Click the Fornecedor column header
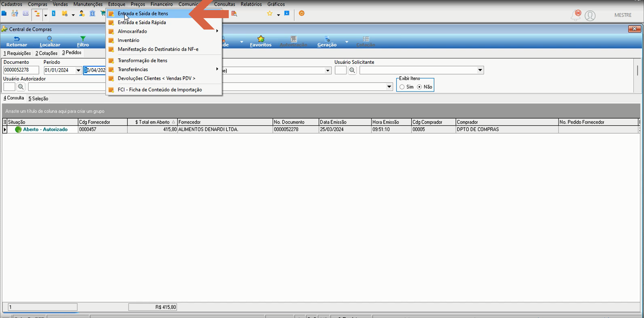 coord(225,122)
